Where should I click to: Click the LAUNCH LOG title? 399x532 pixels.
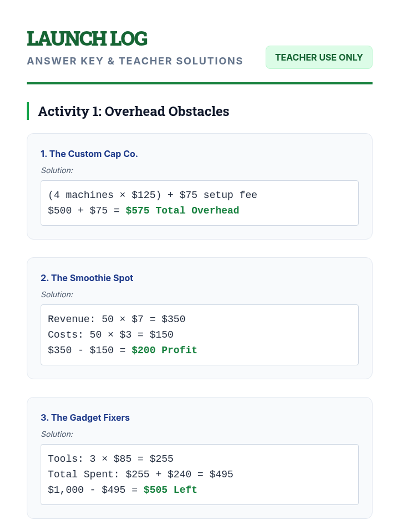coord(87,39)
